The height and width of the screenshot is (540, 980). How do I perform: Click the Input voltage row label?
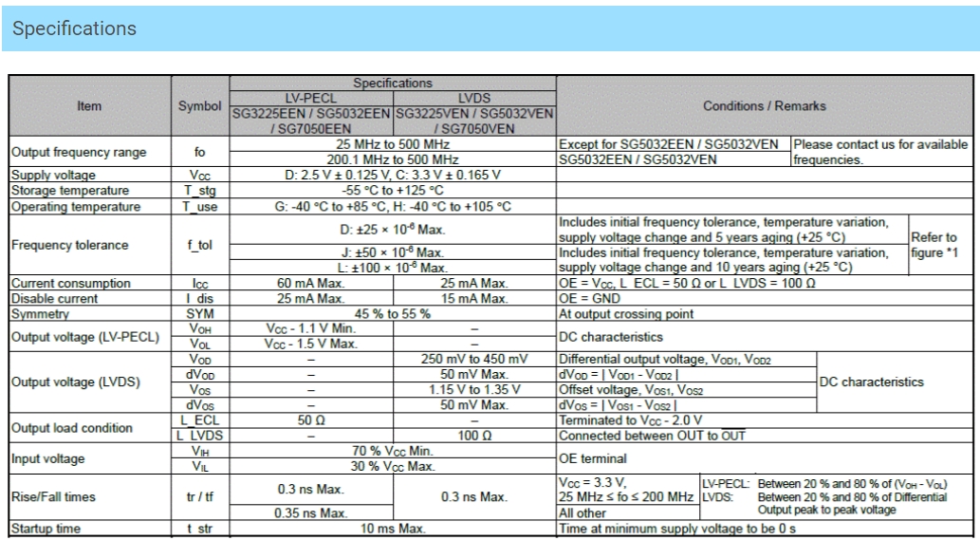(47, 458)
